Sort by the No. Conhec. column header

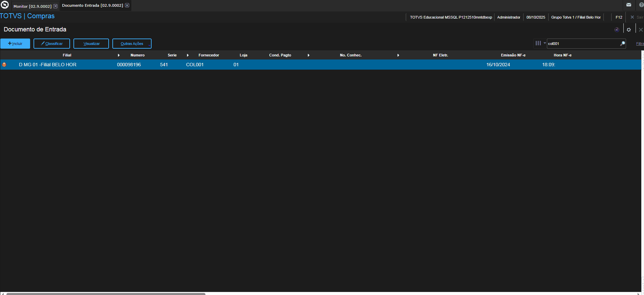351,55
